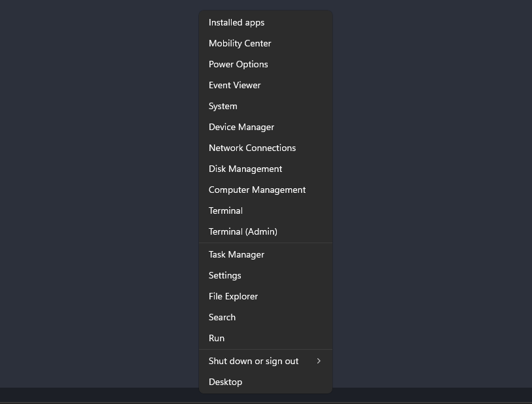532x404 pixels.
Task: Open Disk Management
Action: point(265,169)
